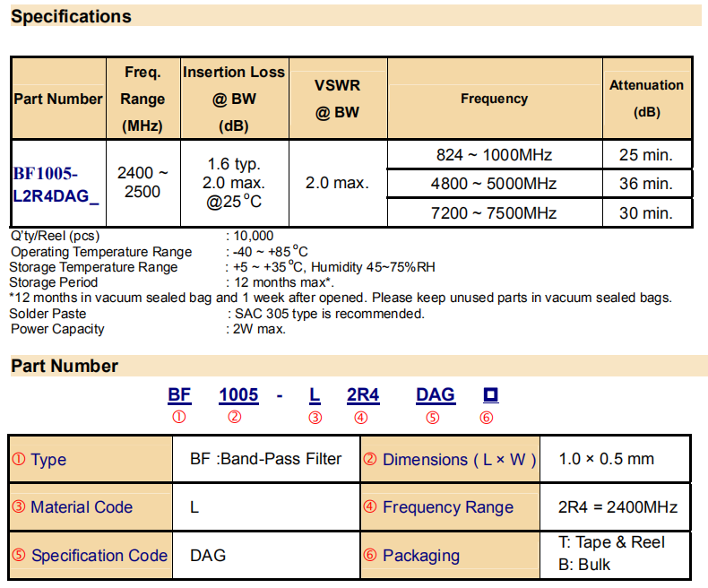Viewport: 708px width, 588px height.
Task: Click the "12 months max*." storage period
Action: point(284,282)
